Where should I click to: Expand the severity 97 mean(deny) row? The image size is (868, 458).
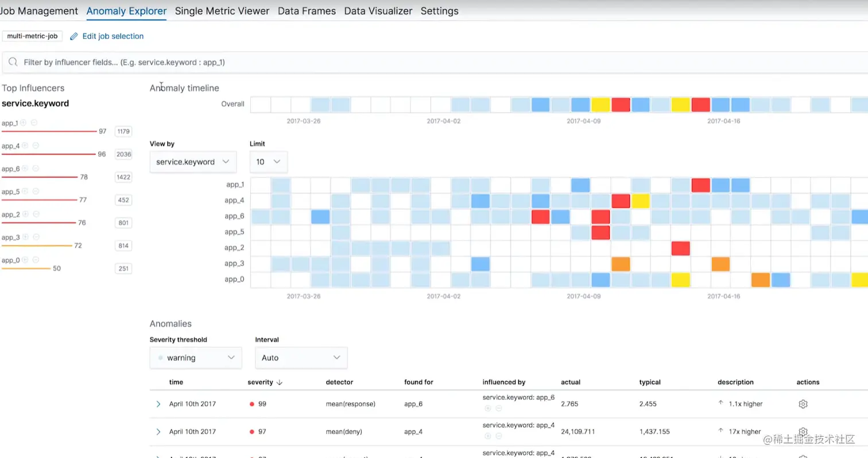coord(158,432)
